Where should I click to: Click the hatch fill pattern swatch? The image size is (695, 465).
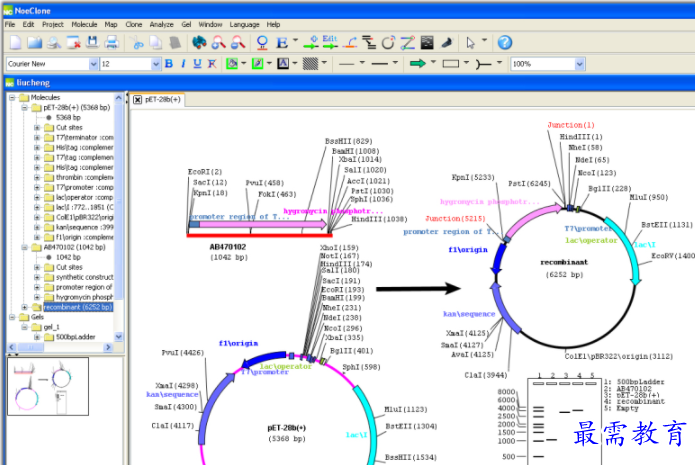pos(310,64)
